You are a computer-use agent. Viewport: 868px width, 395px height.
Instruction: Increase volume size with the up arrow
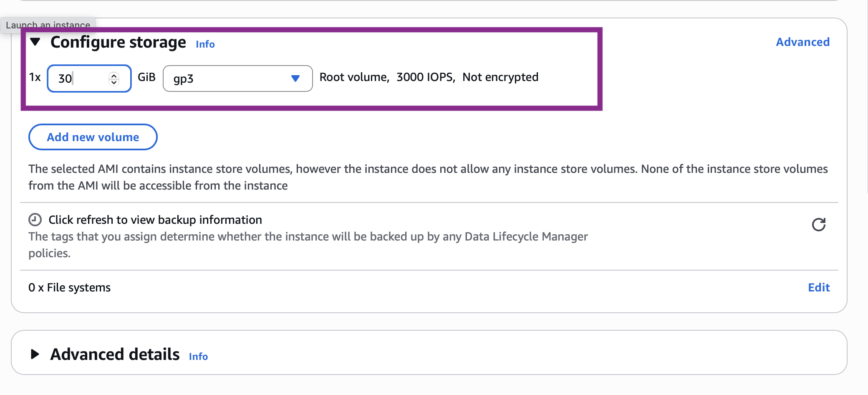point(114,75)
